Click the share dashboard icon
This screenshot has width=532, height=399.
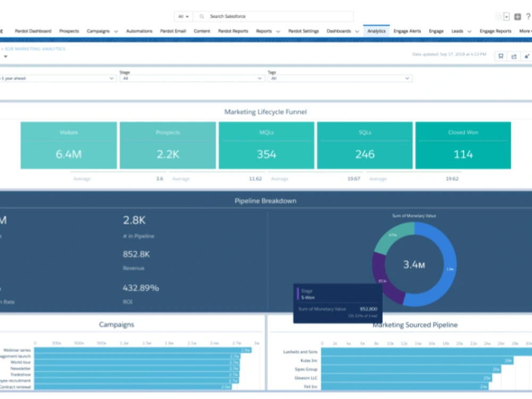click(x=514, y=56)
